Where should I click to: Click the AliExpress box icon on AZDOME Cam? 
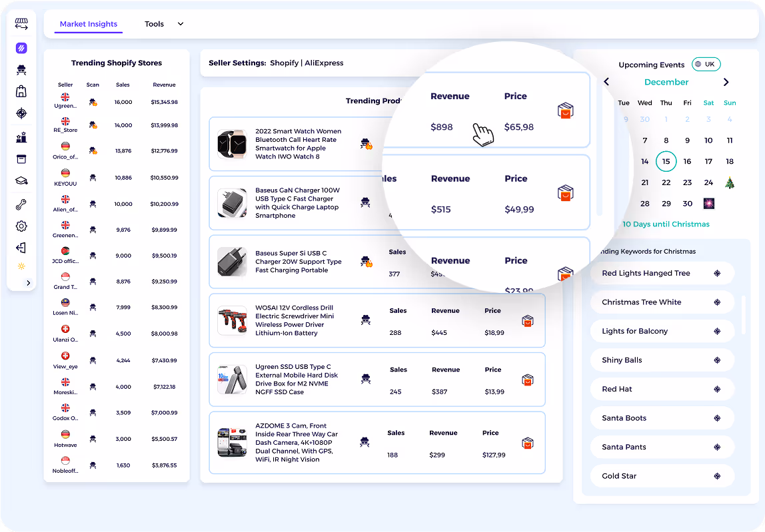[527, 443]
